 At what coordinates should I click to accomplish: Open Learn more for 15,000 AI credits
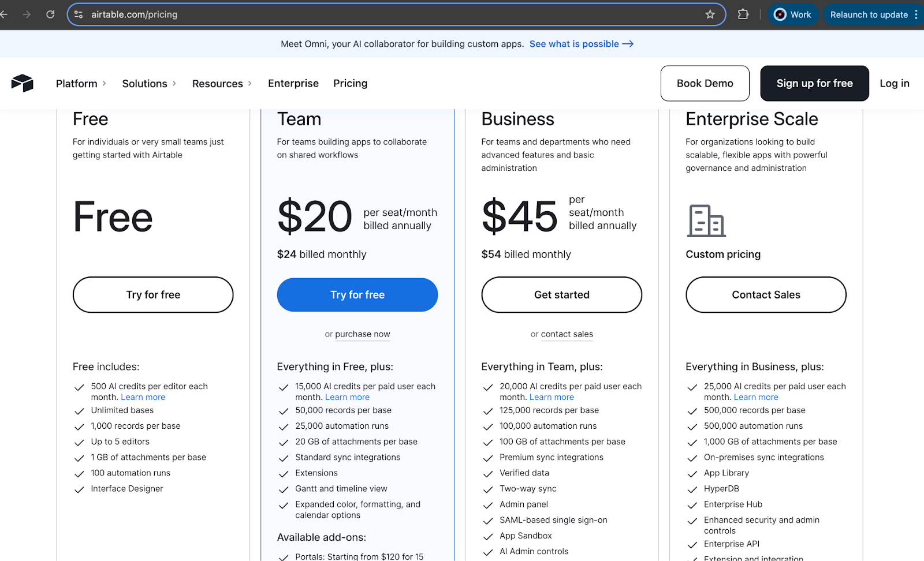[x=348, y=397]
